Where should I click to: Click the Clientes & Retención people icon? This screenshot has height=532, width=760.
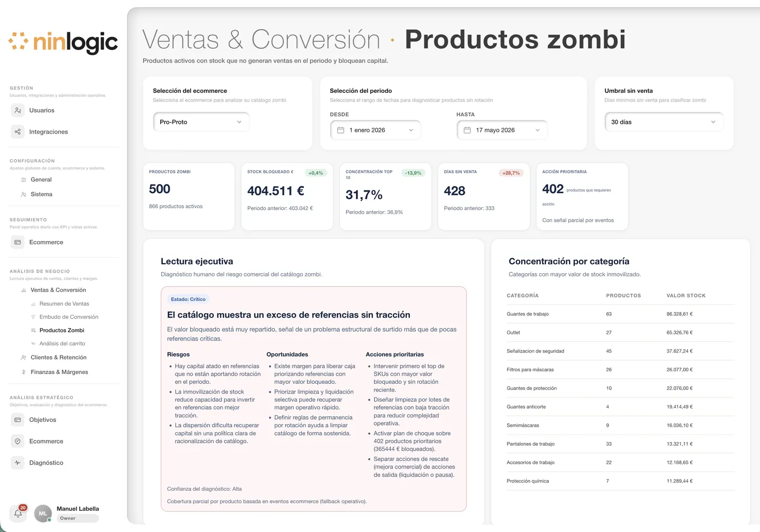point(23,358)
